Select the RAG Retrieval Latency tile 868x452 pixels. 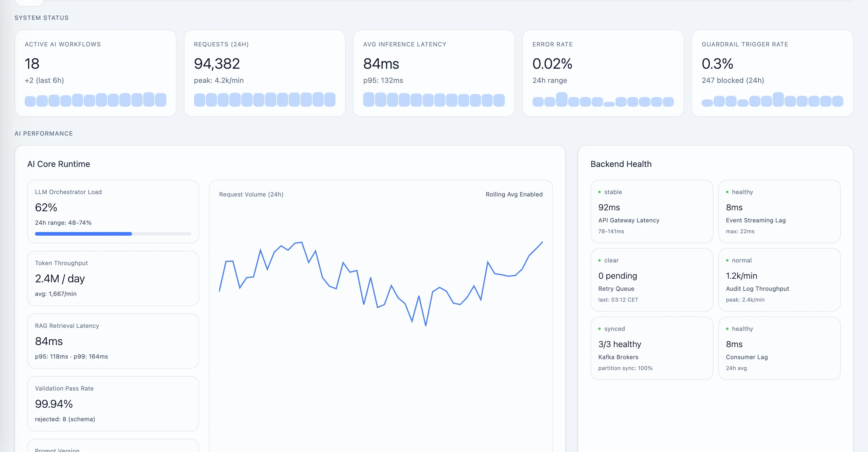click(113, 341)
